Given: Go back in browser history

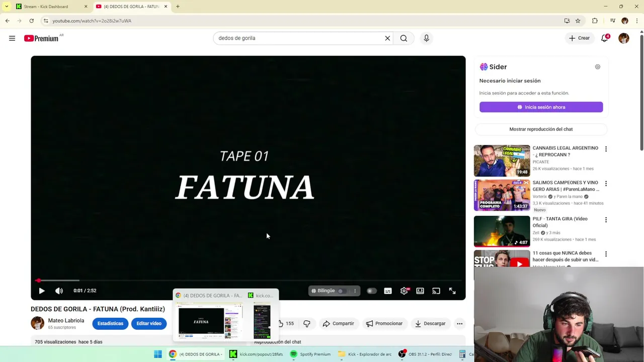Looking at the screenshot, I should [7, 21].
